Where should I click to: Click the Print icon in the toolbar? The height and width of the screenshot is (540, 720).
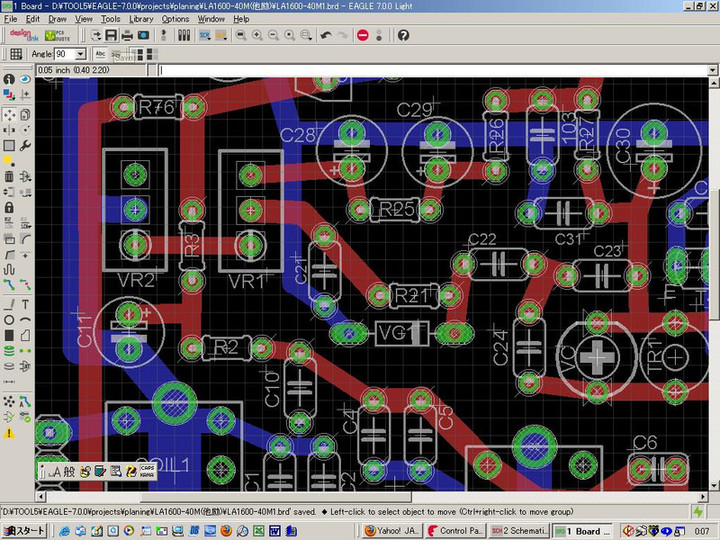[x=127, y=35]
